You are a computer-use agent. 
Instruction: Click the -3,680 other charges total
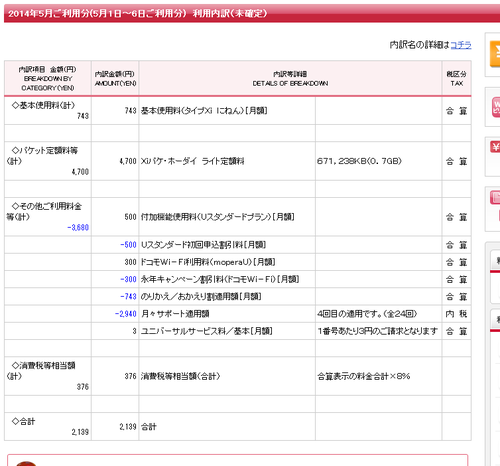pyautogui.click(x=78, y=227)
